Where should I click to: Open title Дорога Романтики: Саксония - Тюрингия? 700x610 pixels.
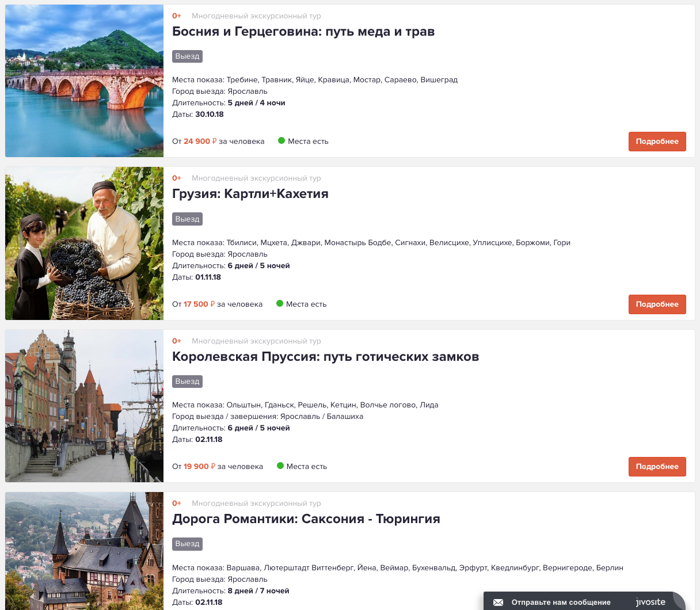click(x=306, y=519)
